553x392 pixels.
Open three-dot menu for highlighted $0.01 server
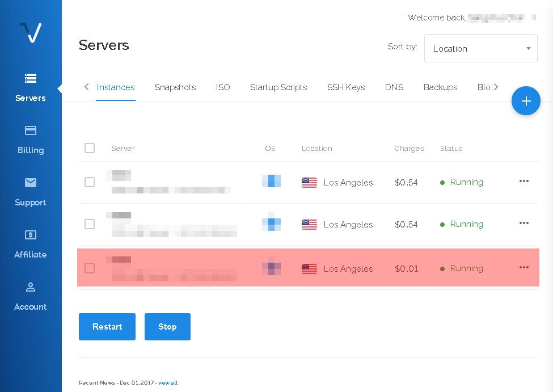coord(524,267)
